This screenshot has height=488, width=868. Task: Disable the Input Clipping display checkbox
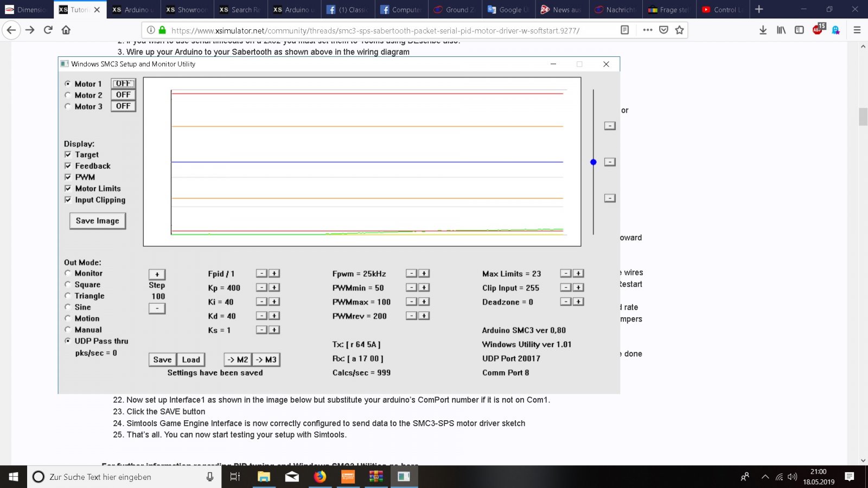coord(68,200)
